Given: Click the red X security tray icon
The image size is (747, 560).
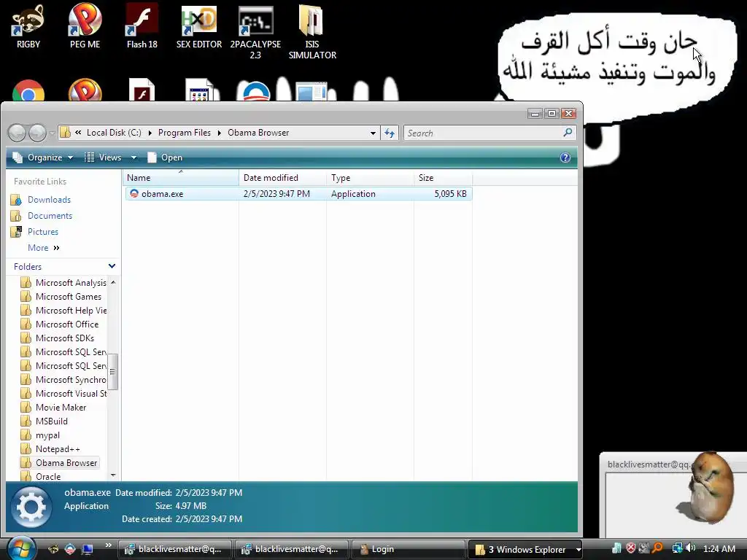Looking at the screenshot, I should pyautogui.click(x=630, y=548).
